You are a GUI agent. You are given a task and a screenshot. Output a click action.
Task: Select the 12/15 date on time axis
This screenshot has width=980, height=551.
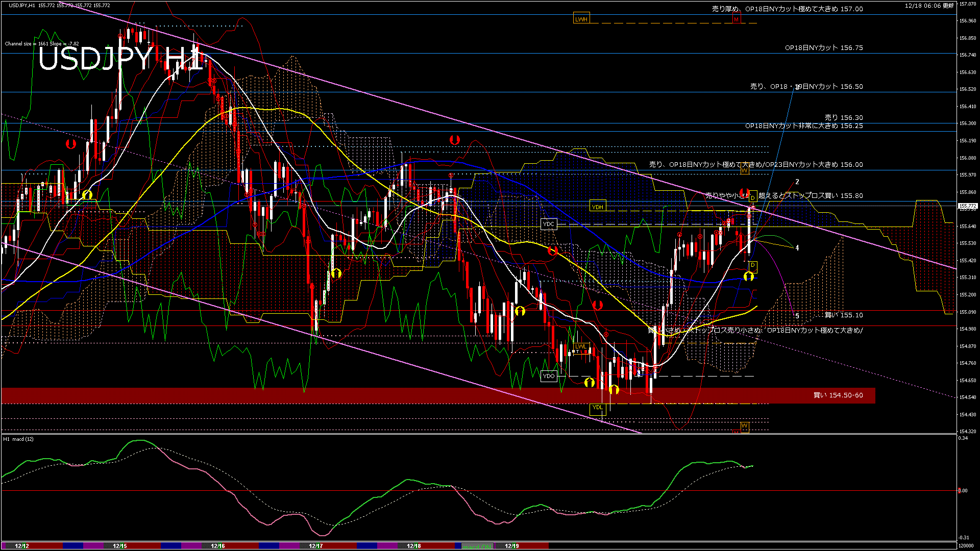(x=119, y=546)
